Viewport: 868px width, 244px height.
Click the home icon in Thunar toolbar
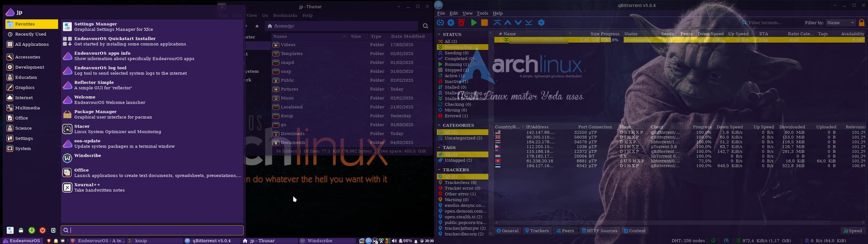click(257, 26)
